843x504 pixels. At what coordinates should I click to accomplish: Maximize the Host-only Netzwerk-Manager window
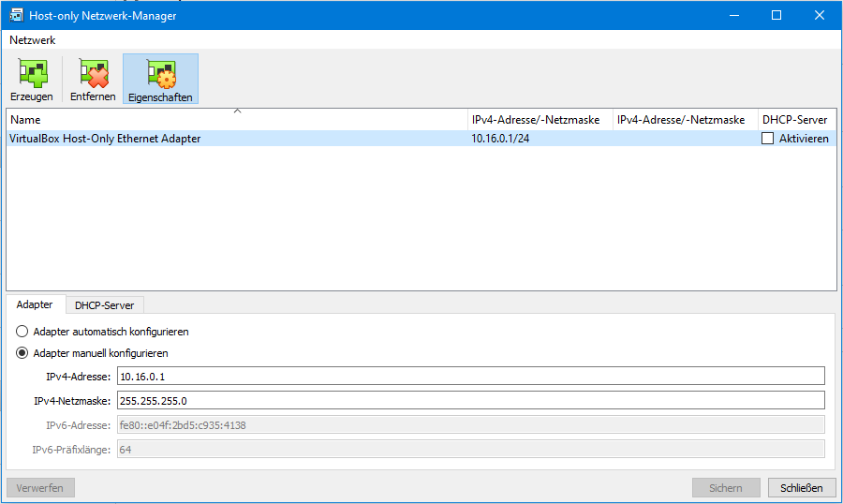pos(776,15)
